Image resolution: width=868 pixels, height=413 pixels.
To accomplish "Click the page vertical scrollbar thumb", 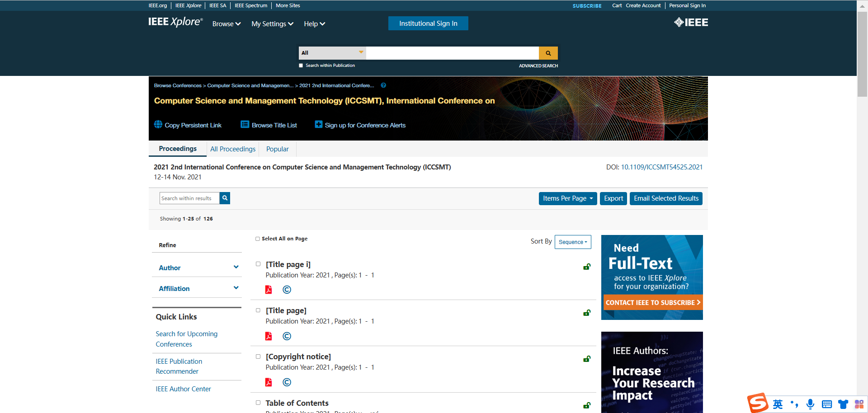I will tap(862, 54).
